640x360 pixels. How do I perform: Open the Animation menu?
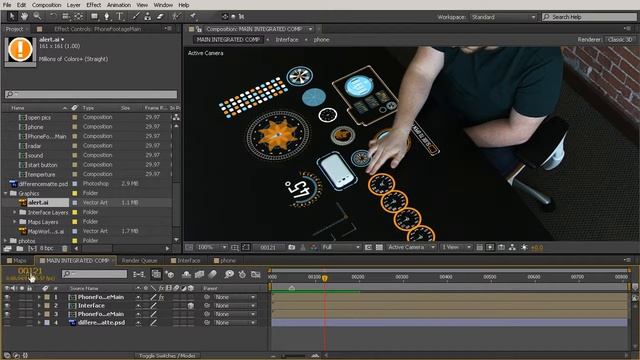tap(119, 5)
